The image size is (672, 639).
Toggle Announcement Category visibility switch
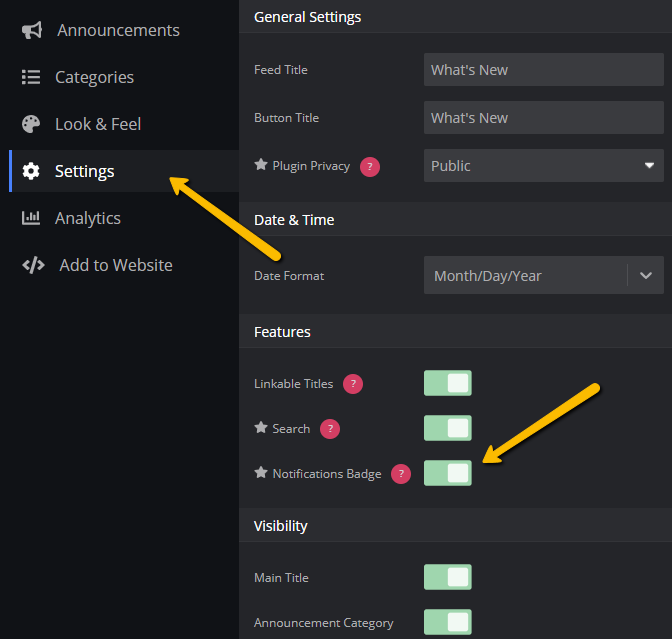coord(447,622)
